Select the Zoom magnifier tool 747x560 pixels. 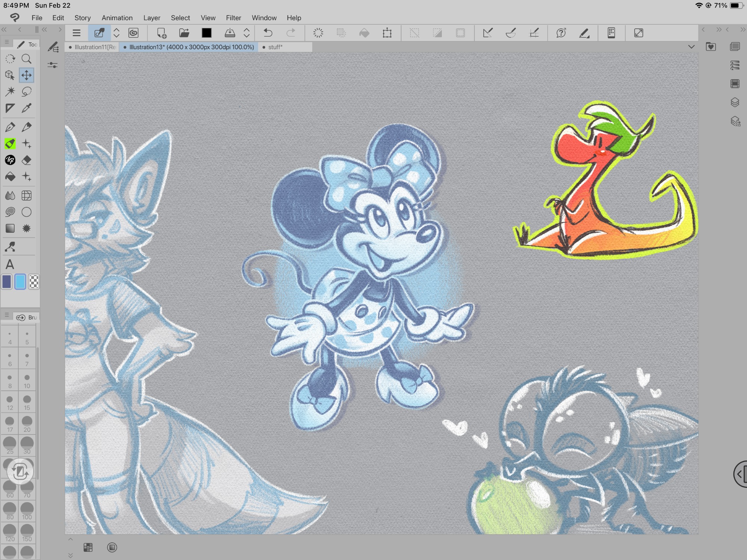coord(27,59)
